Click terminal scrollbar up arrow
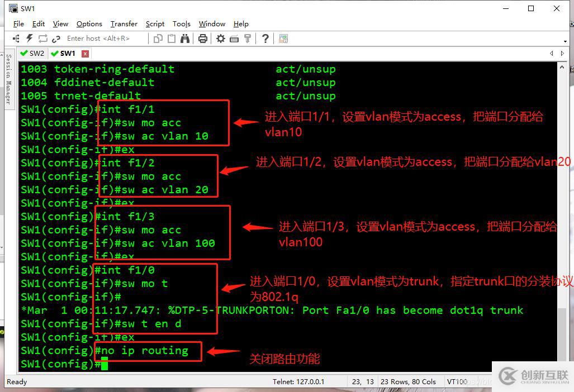This screenshot has height=392, width=574. (x=562, y=67)
